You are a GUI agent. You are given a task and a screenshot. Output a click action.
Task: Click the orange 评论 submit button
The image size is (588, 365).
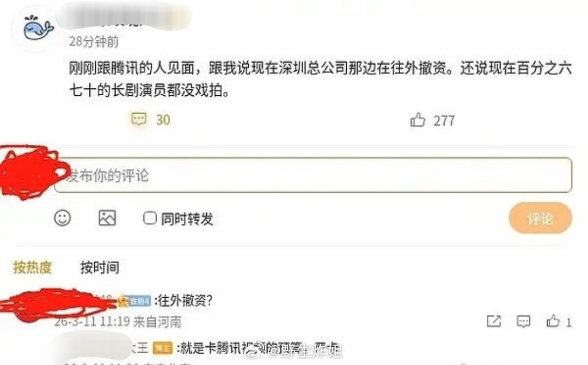541,217
